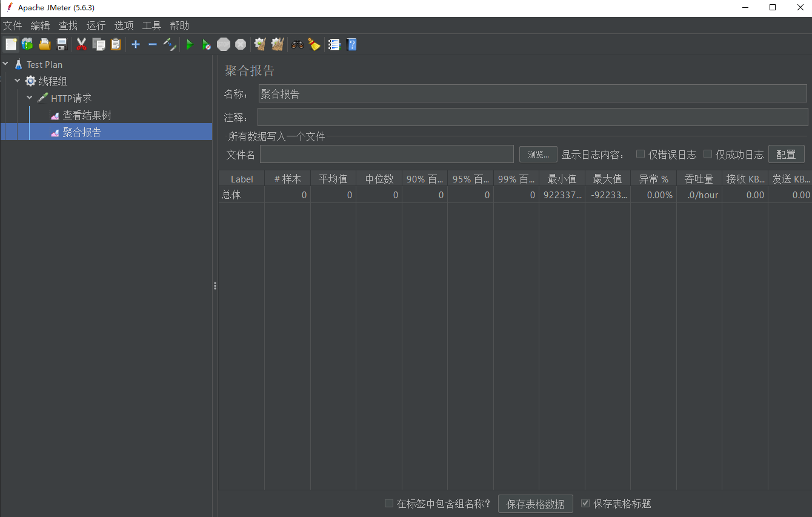Viewport: 812px width, 517px height.
Task: Collapse the 线程组 tree node
Action: 18,81
